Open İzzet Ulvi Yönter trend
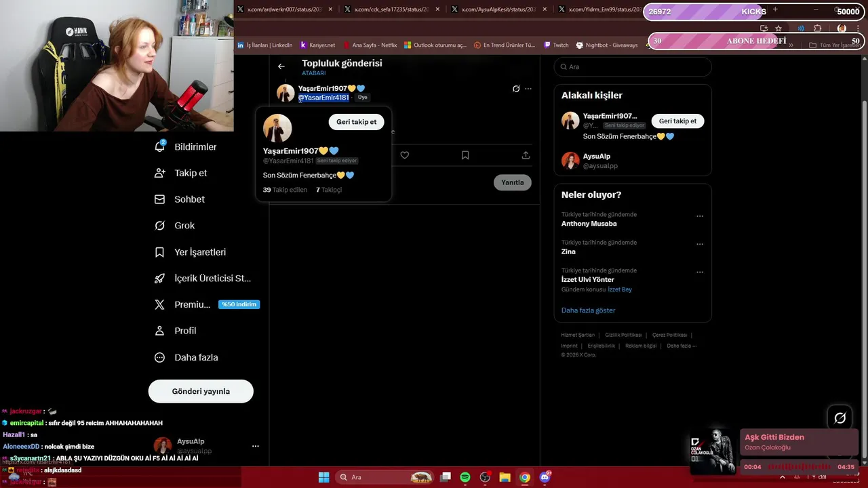The height and width of the screenshot is (488, 868). tap(588, 279)
